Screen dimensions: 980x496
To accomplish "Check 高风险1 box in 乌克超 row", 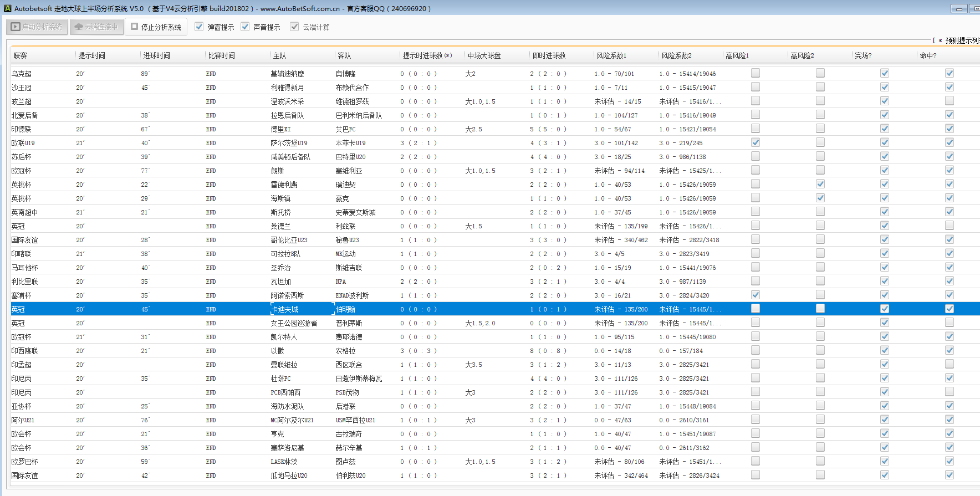I will pos(756,73).
